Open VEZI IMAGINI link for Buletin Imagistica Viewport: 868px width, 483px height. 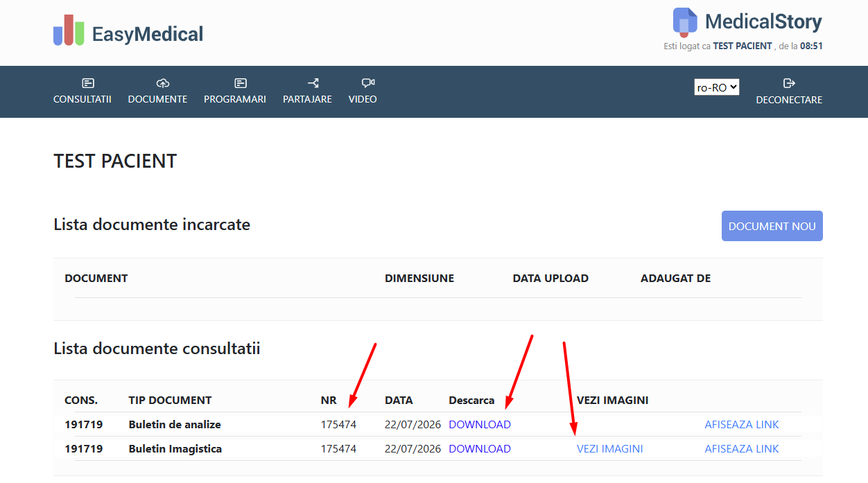(610, 449)
